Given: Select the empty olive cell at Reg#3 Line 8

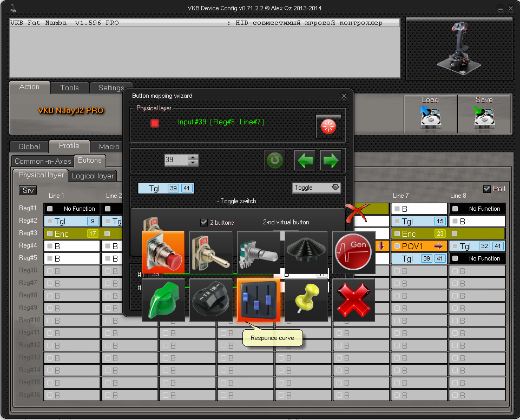Looking at the screenshot, I should point(477,234).
